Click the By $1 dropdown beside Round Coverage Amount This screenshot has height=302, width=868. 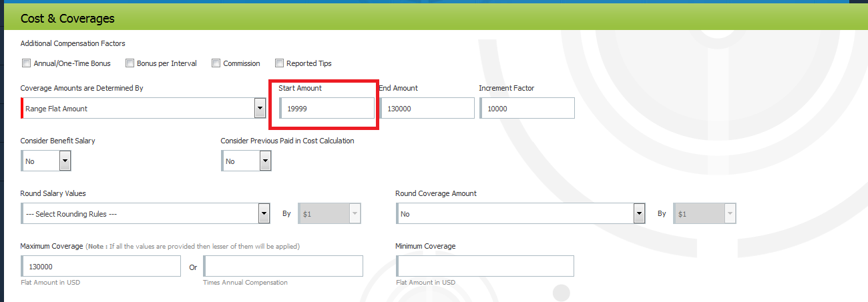pyautogui.click(x=704, y=214)
